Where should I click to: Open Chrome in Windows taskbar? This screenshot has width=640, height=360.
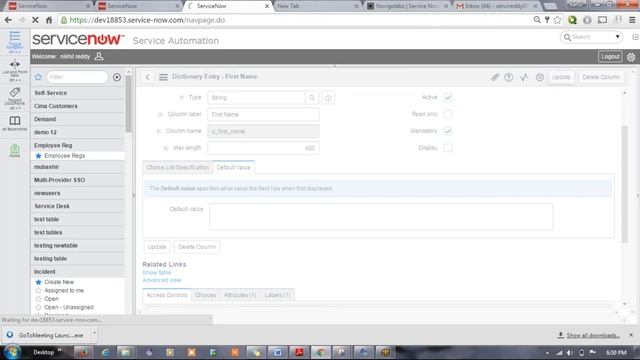[x=320, y=352]
